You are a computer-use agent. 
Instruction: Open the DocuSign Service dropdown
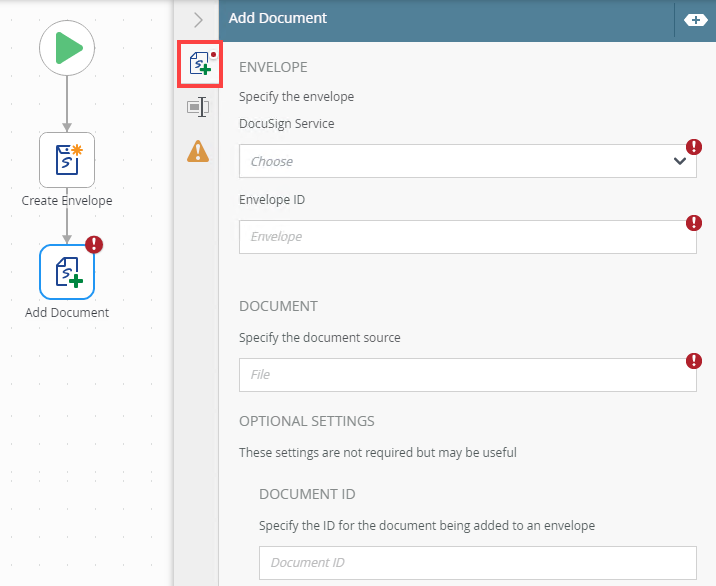(x=455, y=161)
